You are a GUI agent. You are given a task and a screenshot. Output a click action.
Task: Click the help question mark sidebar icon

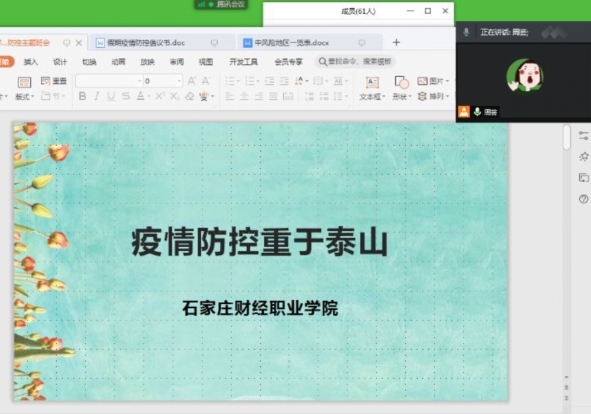pyautogui.click(x=583, y=199)
